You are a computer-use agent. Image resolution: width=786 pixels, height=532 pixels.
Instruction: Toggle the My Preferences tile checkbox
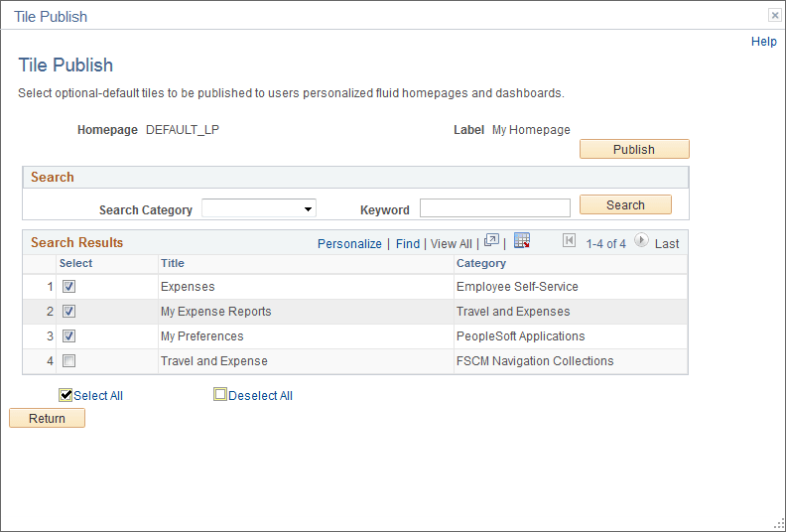click(68, 336)
